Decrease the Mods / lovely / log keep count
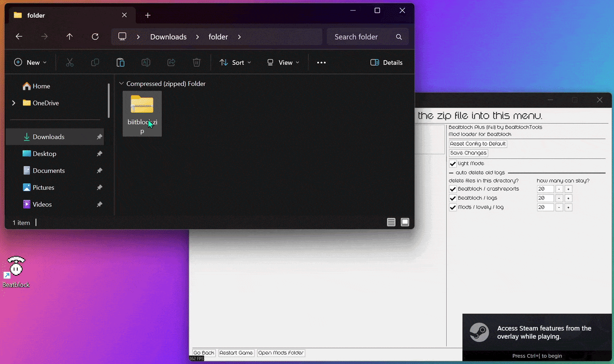Viewport: 614px width, 364px height. 559,207
